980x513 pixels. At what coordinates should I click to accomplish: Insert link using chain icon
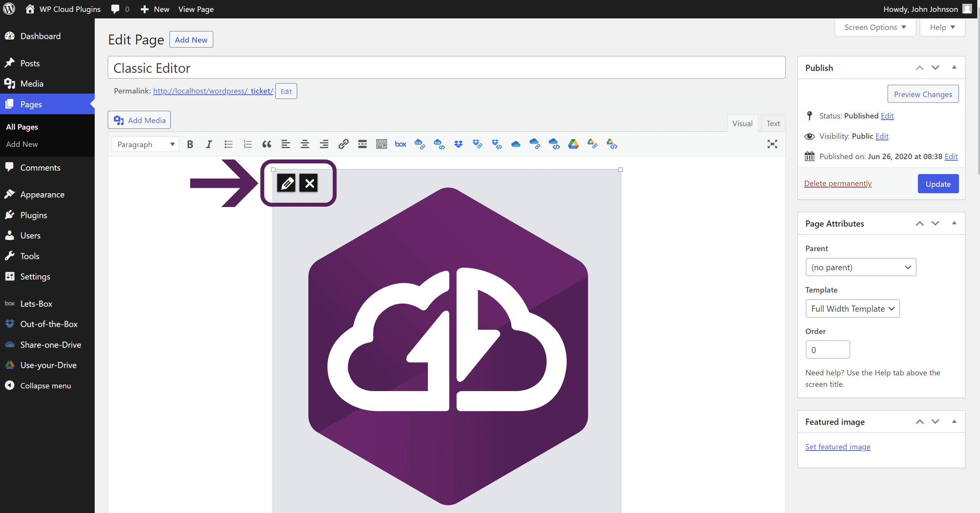(x=343, y=144)
